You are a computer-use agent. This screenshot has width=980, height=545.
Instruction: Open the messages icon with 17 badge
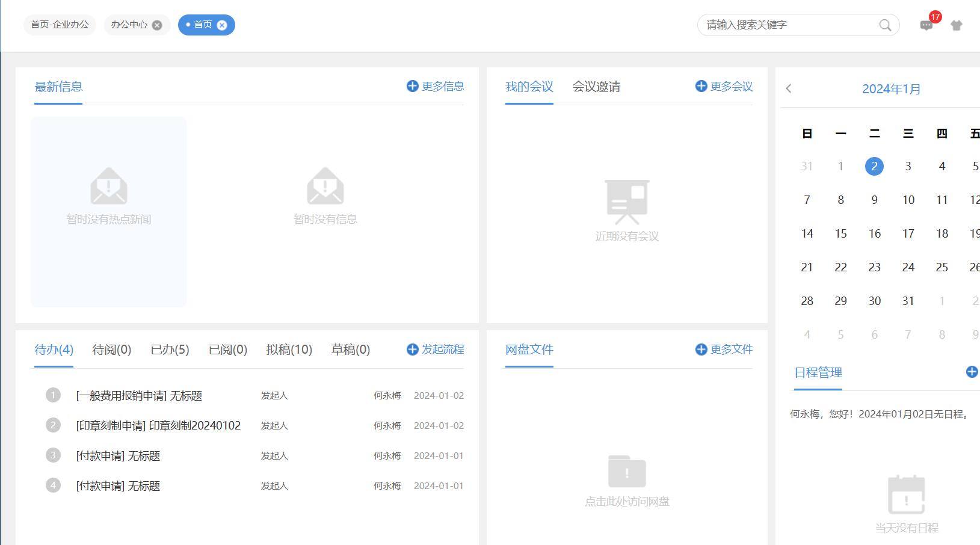(x=926, y=25)
